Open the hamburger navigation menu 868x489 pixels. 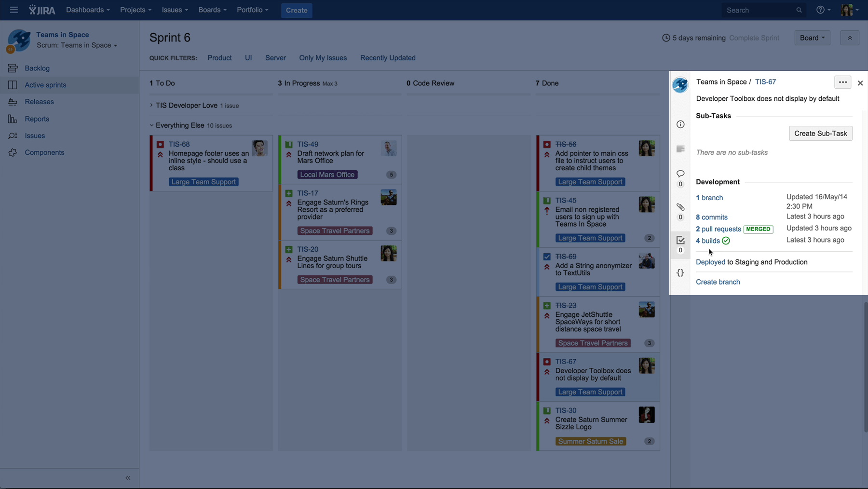tap(14, 10)
